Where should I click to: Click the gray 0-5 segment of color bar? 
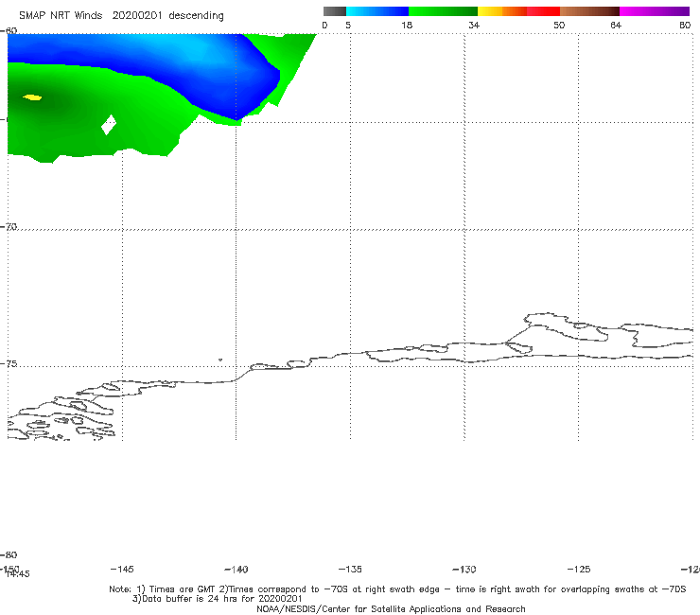coord(334,11)
